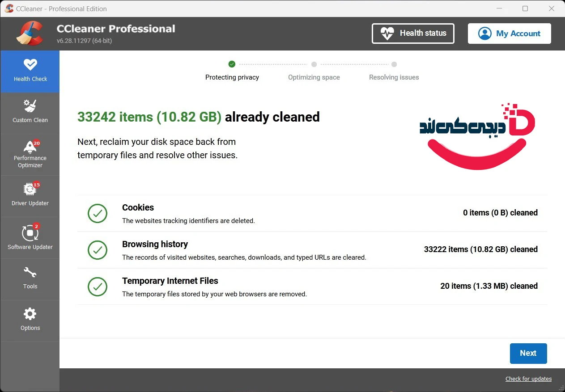565x392 pixels.
Task: Click the 'Next, reclaim your disk space' paragraph
Action: pos(157,148)
